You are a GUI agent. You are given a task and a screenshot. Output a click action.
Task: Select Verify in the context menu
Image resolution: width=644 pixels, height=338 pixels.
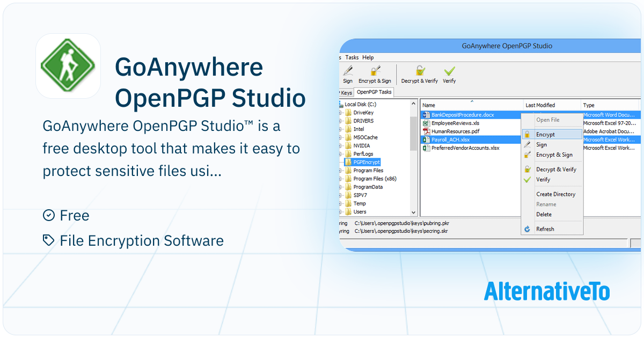click(x=543, y=180)
